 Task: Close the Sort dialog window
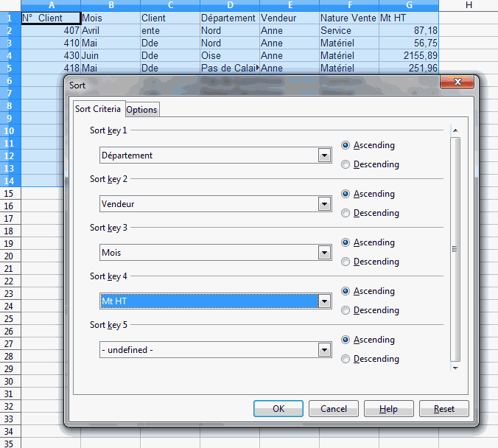[x=457, y=83]
